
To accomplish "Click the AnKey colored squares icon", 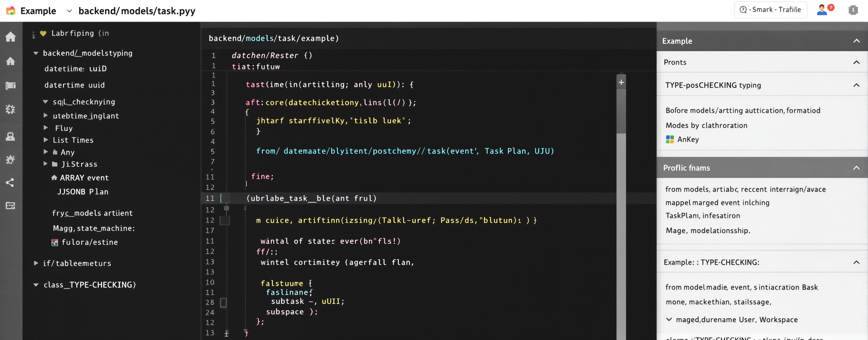I will coord(670,139).
